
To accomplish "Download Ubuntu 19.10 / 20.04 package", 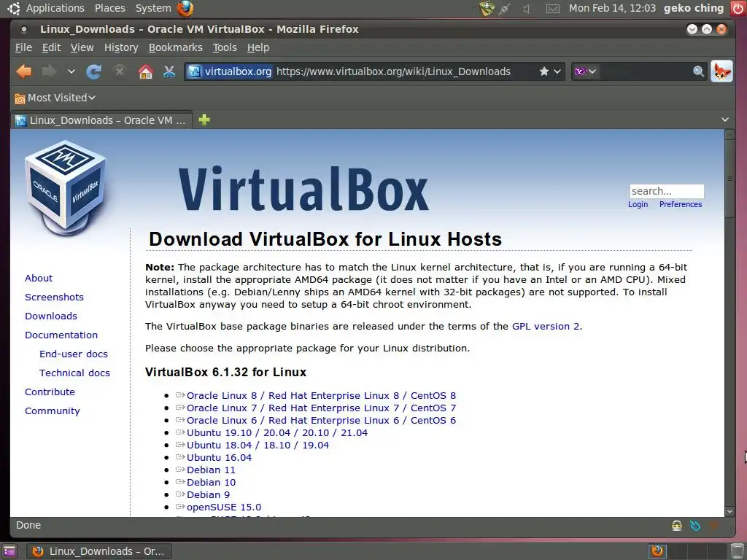I will (x=276, y=433).
